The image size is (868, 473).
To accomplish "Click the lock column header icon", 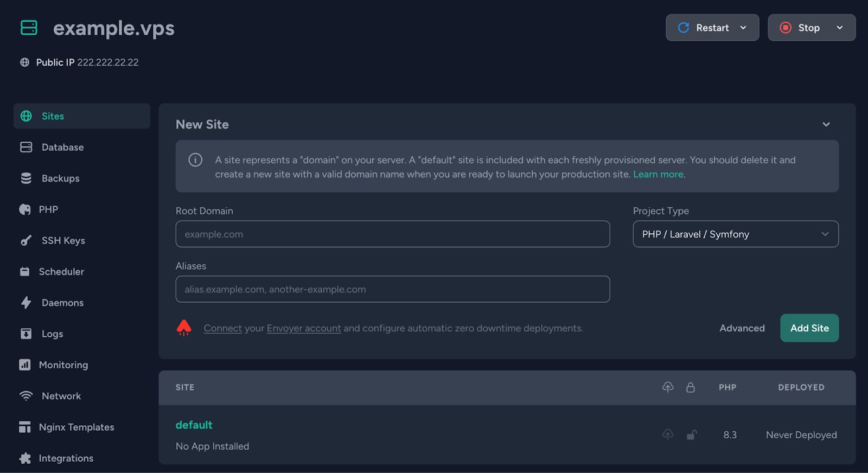I will pos(690,387).
